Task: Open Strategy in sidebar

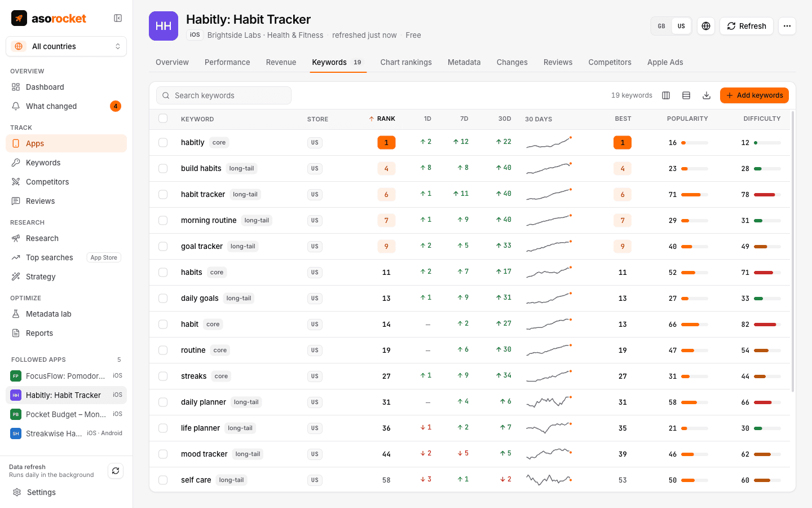Action: (x=66, y=277)
